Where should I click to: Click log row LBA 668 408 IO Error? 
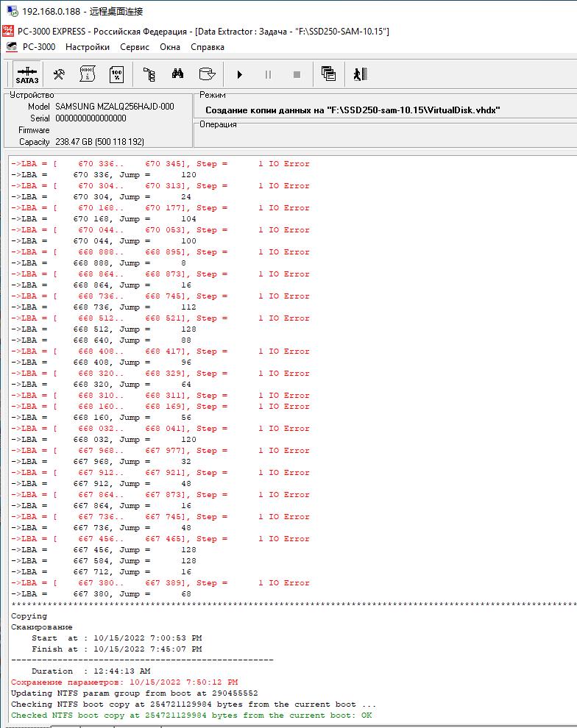(160, 351)
